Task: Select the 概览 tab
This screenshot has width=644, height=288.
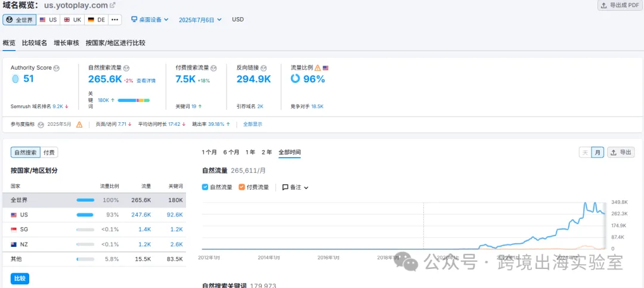Action: [x=9, y=43]
